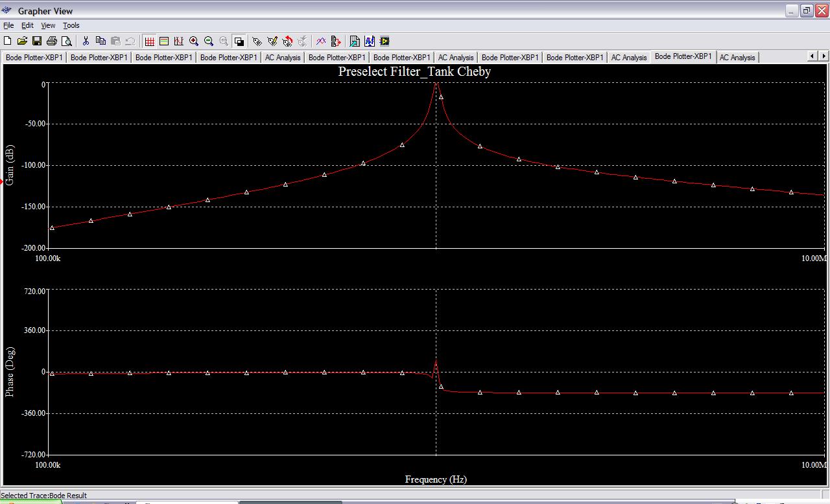Image resolution: width=830 pixels, height=504 pixels.
Task: Select the Preselect Filter_Tank Cheby graph title
Action: pyautogui.click(x=414, y=71)
